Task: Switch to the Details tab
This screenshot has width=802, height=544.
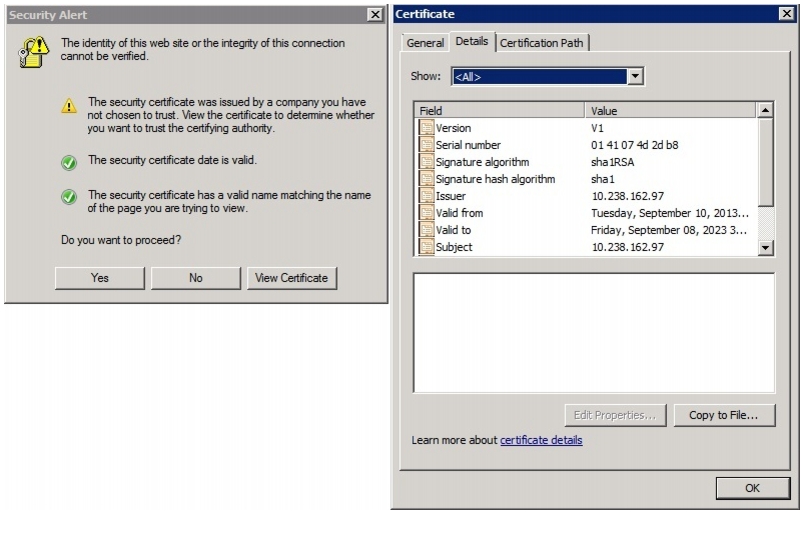Action: pos(472,41)
